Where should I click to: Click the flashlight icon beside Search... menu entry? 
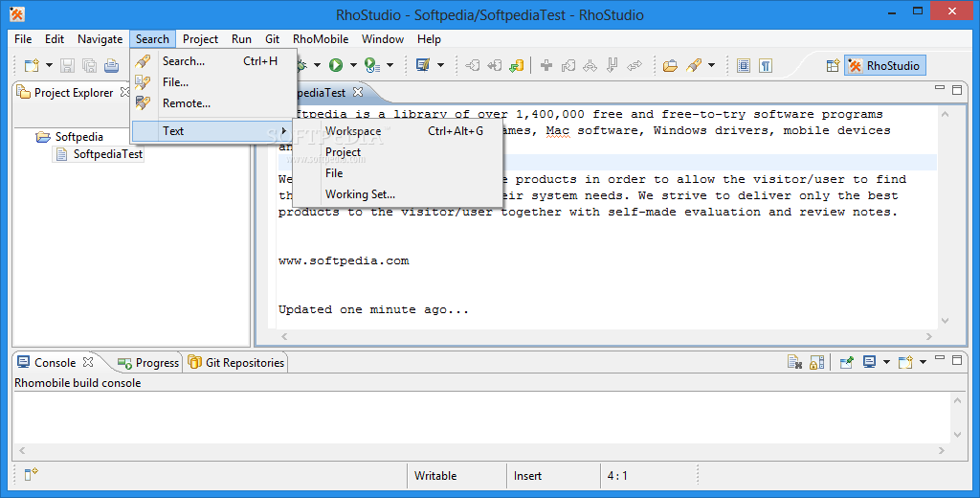pos(143,61)
